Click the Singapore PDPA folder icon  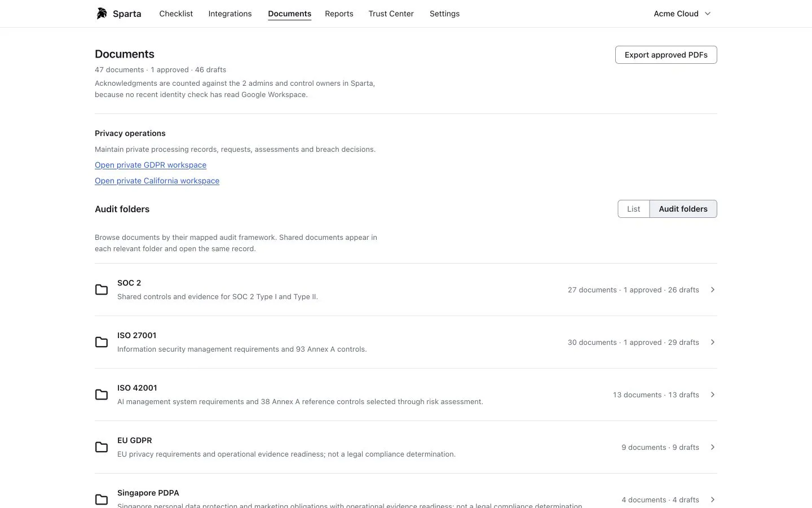tap(101, 500)
